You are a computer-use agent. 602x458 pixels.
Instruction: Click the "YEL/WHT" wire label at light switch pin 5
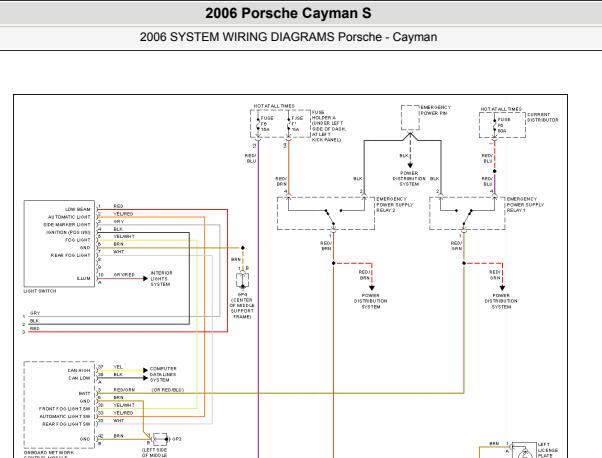pos(124,236)
